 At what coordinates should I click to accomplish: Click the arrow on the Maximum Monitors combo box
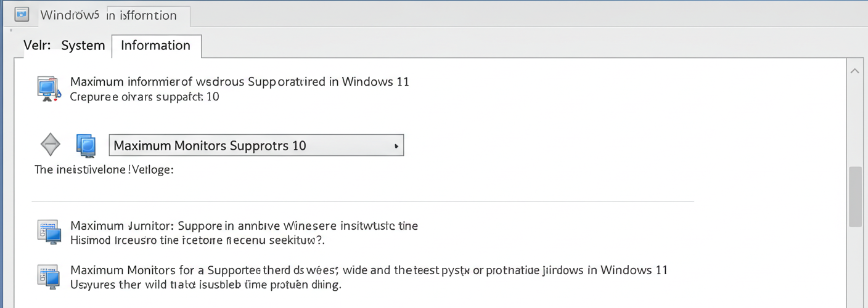(x=395, y=146)
